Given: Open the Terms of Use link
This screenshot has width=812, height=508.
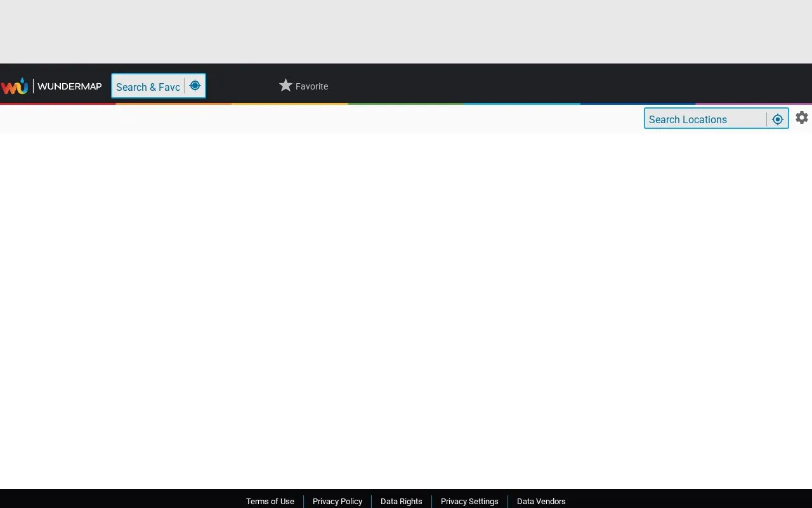Looking at the screenshot, I should coord(270,501).
